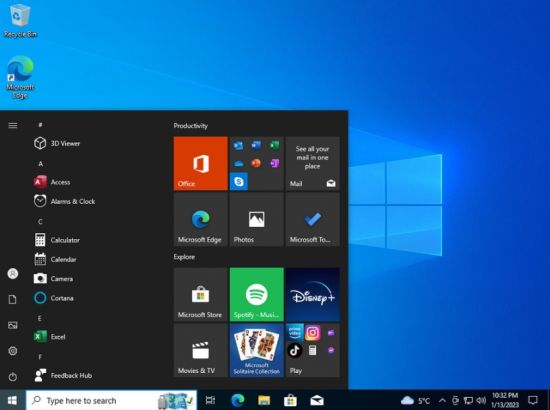The image size is (550, 410).
Task: Open the Photos tile
Action: (256, 220)
